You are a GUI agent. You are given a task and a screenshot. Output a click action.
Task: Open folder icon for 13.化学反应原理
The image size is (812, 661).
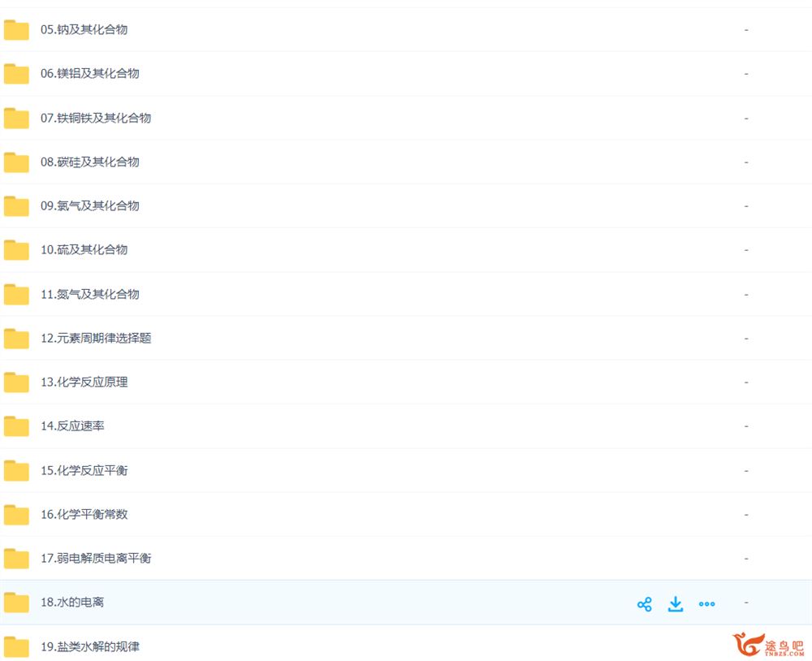point(16,382)
